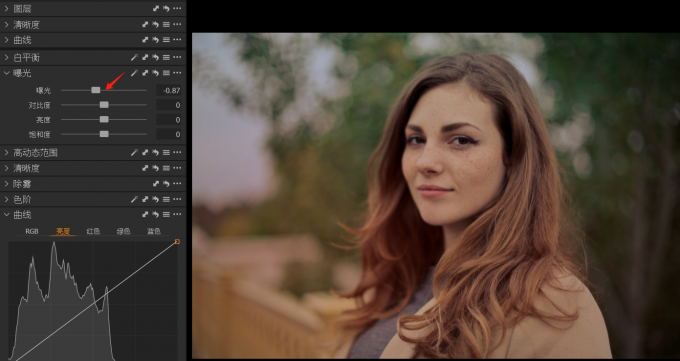680x361 pixels.
Task: Expand the 除雾 panel
Action: (x=7, y=184)
